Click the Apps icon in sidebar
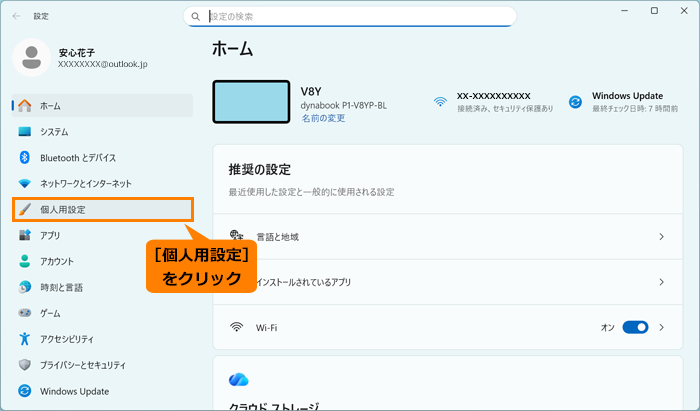Viewport: 700px width, 411px height. coord(25,235)
